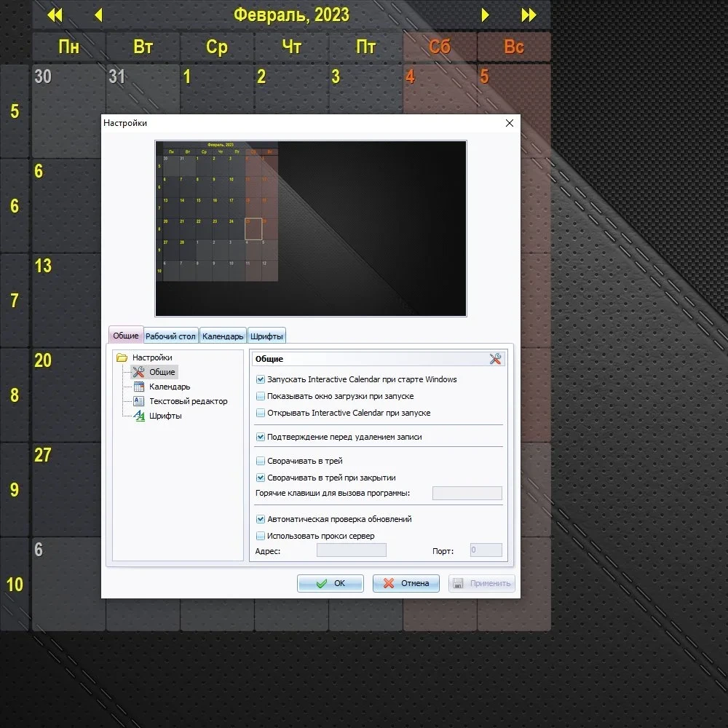This screenshot has height=728, width=728.
Task: Click the calendar preview thumbnail
Action: tap(311, 229)
